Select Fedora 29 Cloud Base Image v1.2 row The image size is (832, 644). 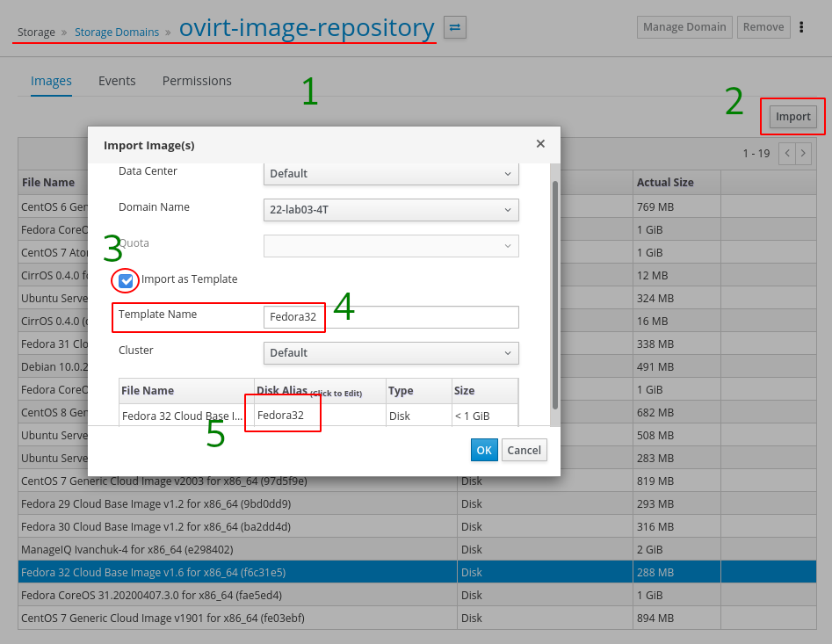click(417, 504)
